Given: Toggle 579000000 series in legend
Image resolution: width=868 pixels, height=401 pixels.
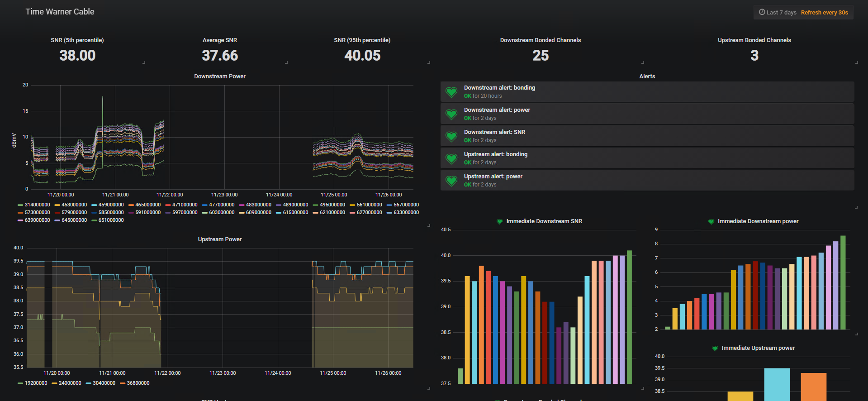Looking at the screenshot, I should click(x=74, y=213).
